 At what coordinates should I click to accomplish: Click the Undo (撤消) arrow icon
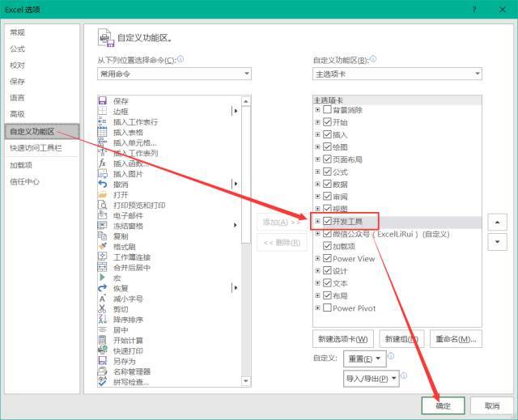click(x=103, y=184)
